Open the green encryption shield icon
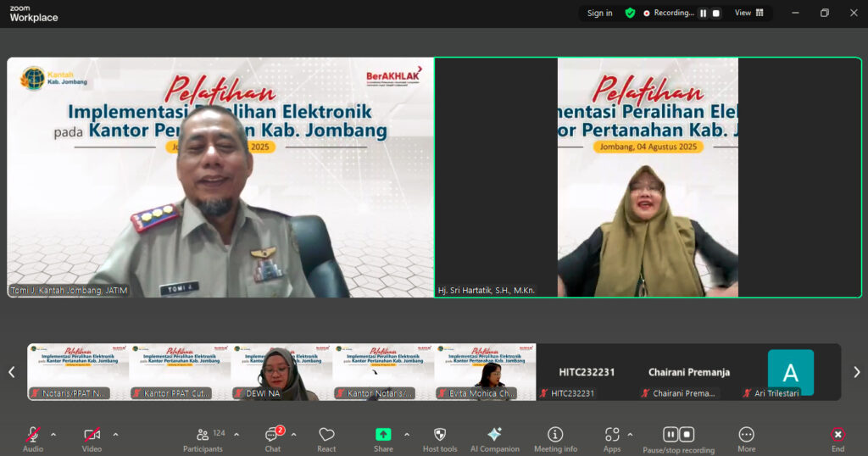This screenshot has width=868, height=456. pos(630,13)
